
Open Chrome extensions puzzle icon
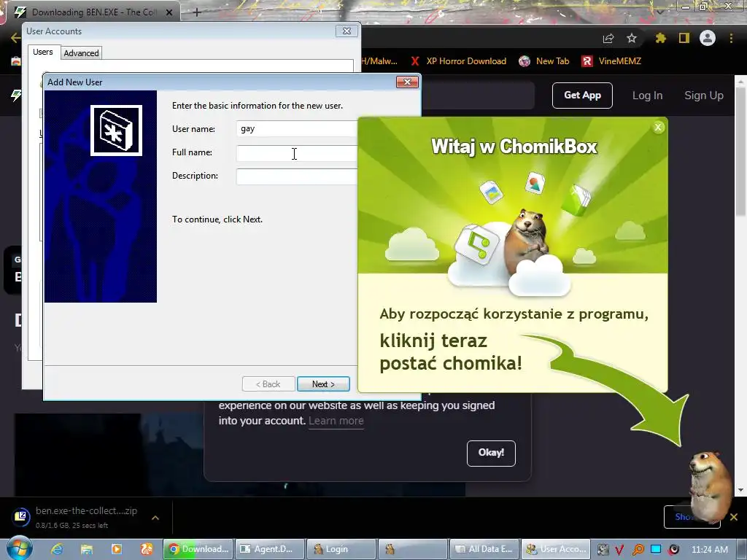pos(660,38)
